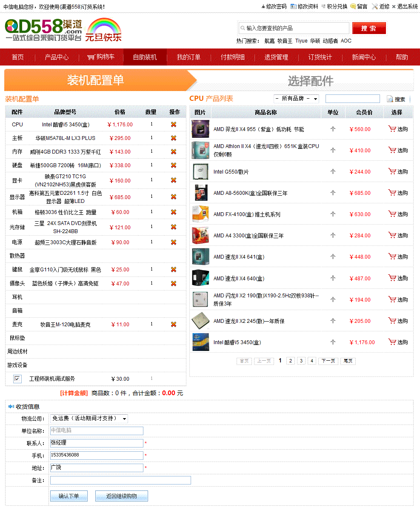The width and height of the screenshot is (420, 513).
Task: Remove the 威刚4GB DDR3 memory entry
Action: pos(174,152)
